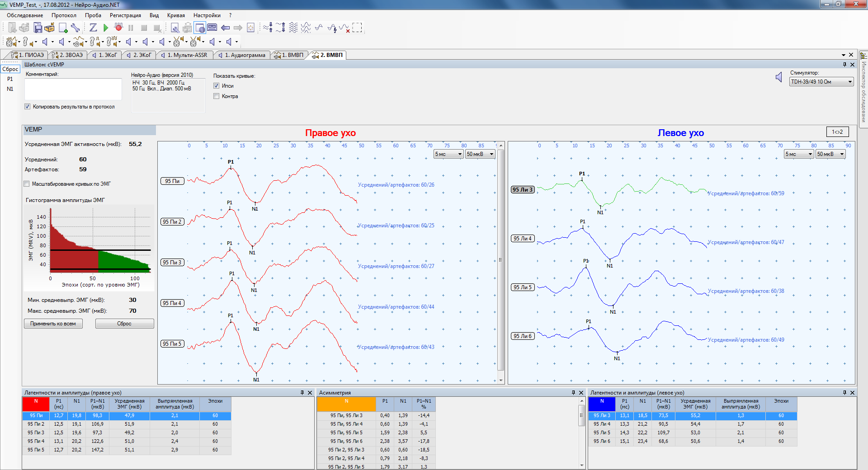Open the tab list dropdown arrow beside tabs

point(844,55)
